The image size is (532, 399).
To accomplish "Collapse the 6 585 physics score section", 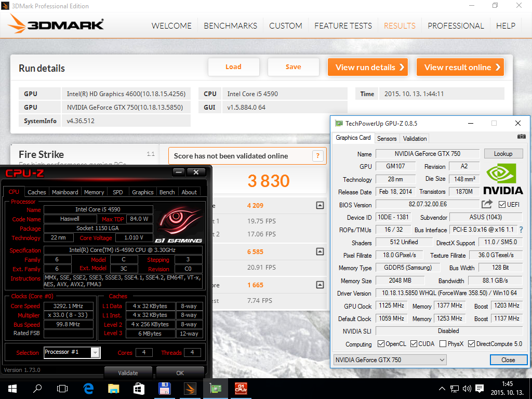I will click(x=320, y=251).
